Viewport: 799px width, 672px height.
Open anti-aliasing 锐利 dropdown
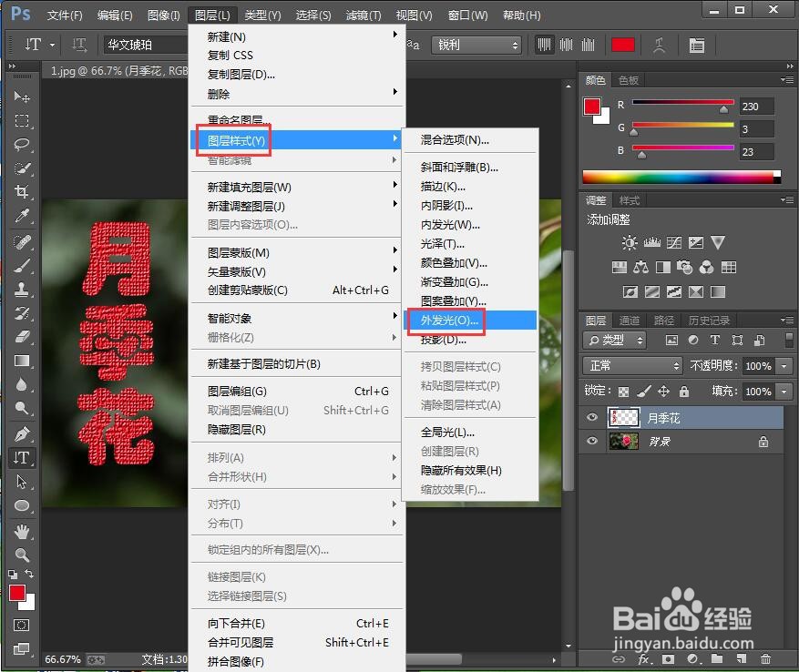tap(476, 45)
